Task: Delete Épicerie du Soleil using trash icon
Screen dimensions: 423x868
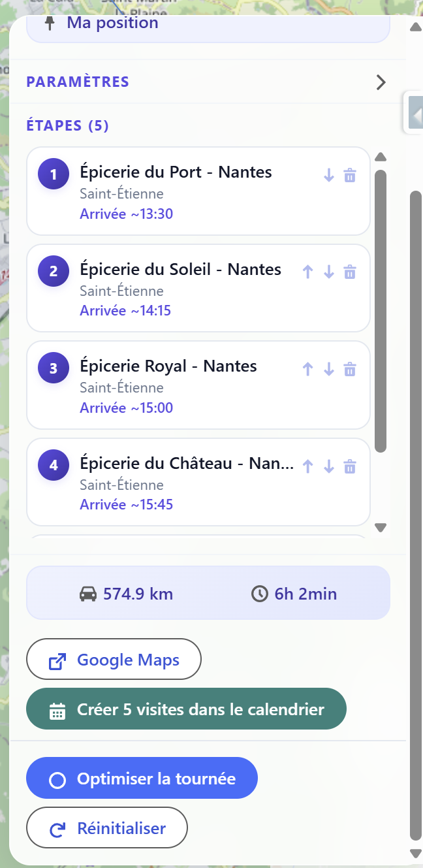Action: (x=350, y=272)
